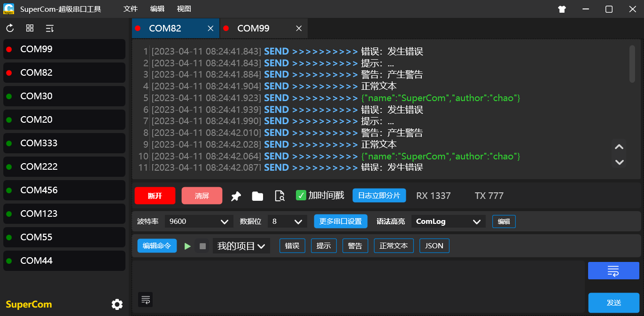Click the 断开 disconnect button

click(x=155, y=195)
